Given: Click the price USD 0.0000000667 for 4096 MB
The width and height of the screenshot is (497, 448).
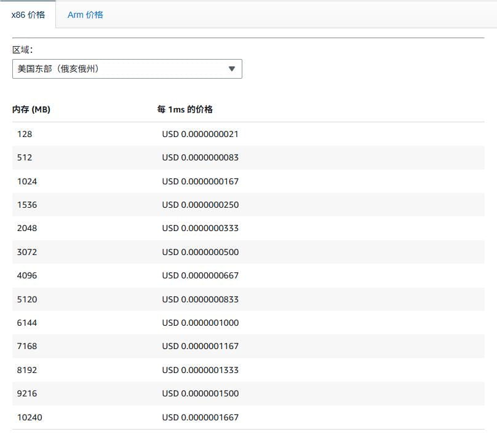Looking at the screenshot, I should pyautogui.click(x=201, y=275).
